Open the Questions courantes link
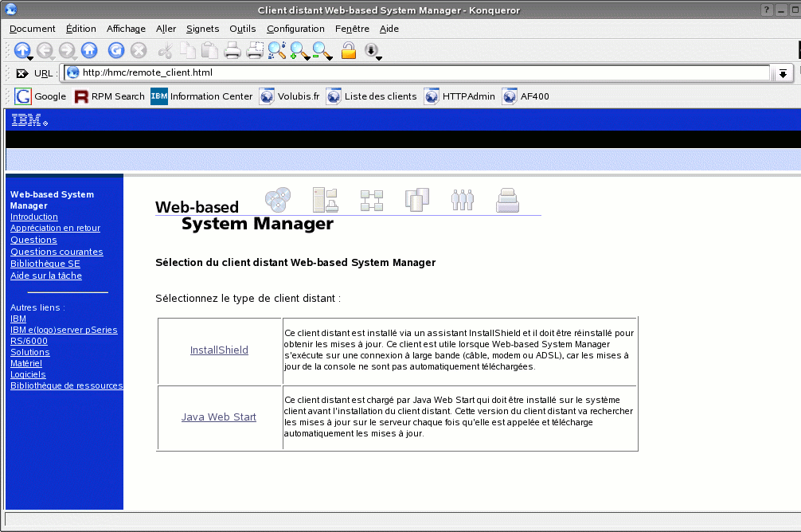The image size is (801, 532). (57, 252)
